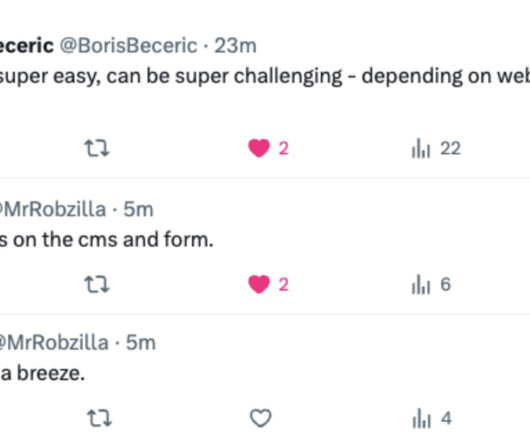Click the 5m timestamp on the 'a breeze' reply
530x442 pixels.
pos(141,343)
